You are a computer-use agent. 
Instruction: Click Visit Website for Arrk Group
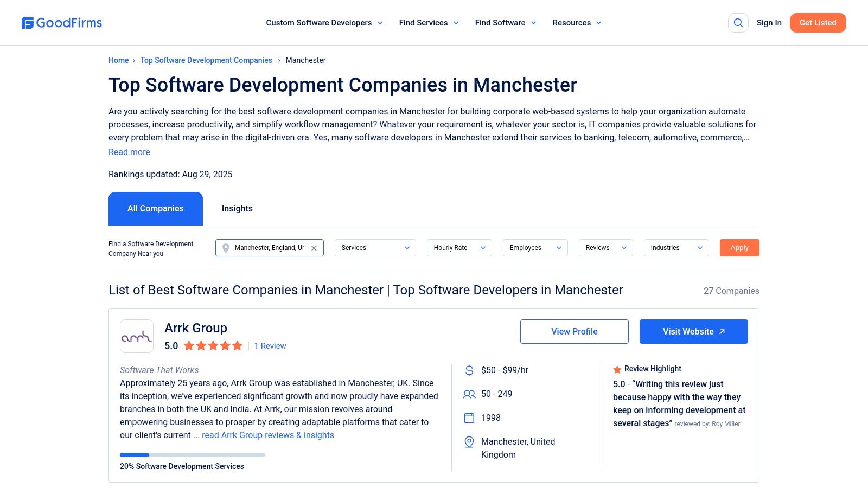pyautogui.click(x=694, y=331)
